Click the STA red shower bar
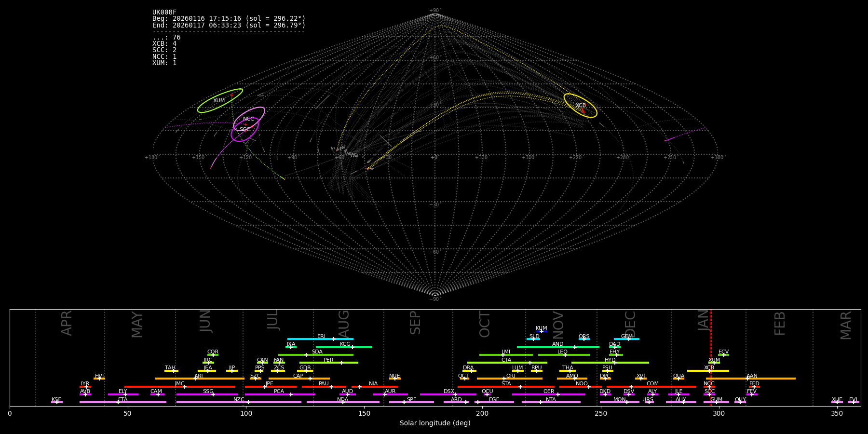The height and width of the screenshot is (434, 868). [x=506, y=387]
